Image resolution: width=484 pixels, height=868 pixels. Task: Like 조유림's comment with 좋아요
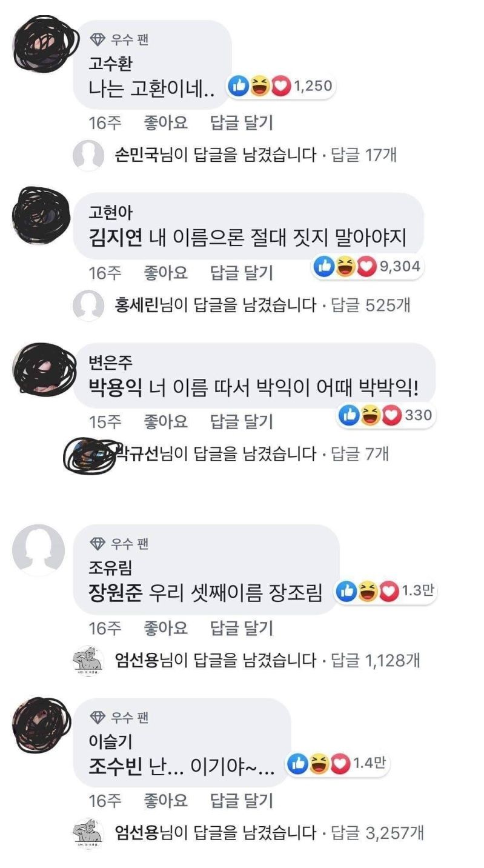[x=165, y=627]
